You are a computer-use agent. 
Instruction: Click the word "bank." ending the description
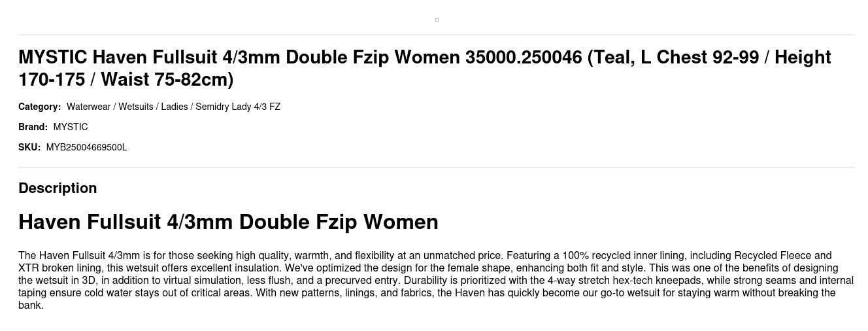pos(31,305)
